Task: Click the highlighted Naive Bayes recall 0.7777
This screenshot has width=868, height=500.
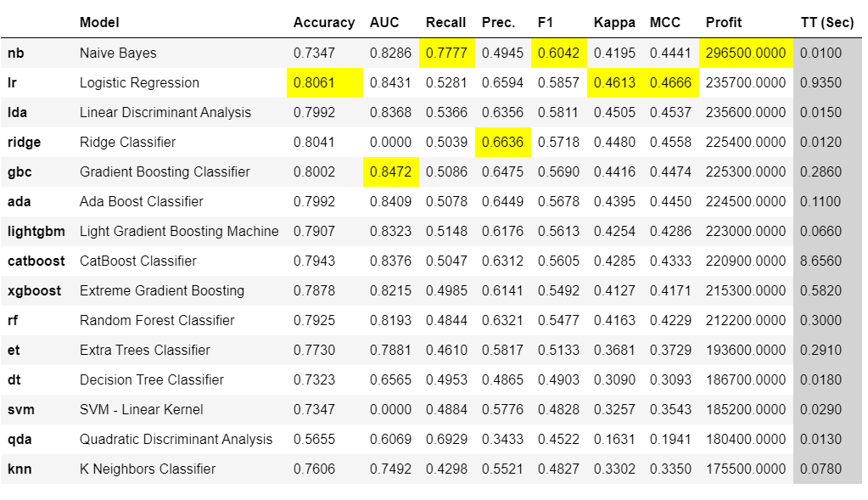Action: point(446,53)
